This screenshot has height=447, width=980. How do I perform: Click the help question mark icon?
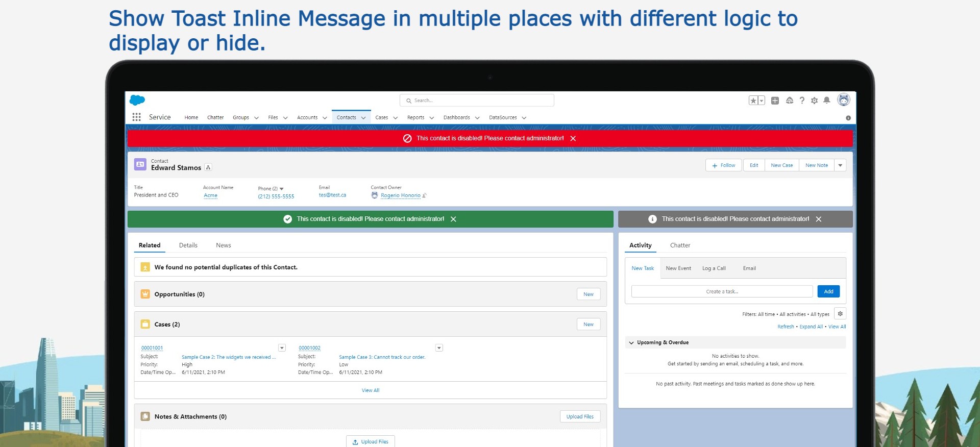coord(802,101)
